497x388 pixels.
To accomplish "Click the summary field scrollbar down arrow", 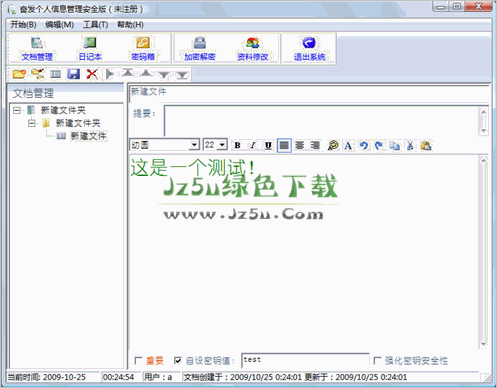I will [x=483, y=131].
